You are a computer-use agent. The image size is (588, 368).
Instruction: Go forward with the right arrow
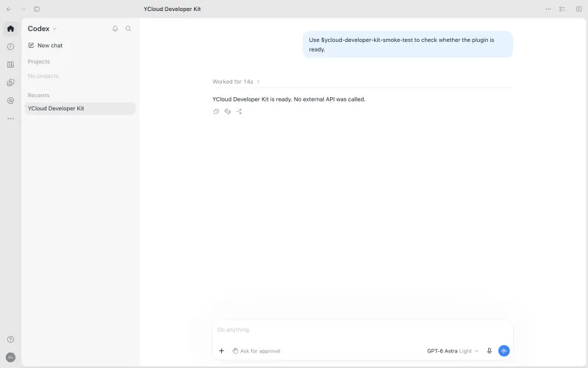(x=23, y=9)
